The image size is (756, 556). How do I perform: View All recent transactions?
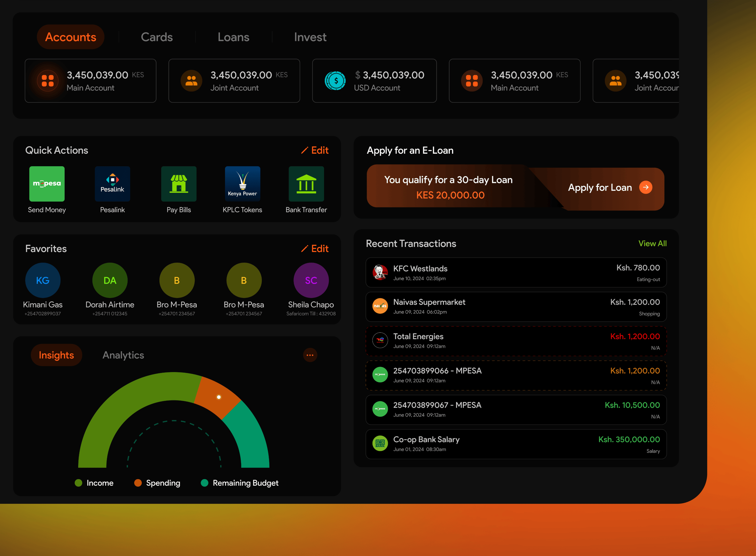(x=652, y=243)
